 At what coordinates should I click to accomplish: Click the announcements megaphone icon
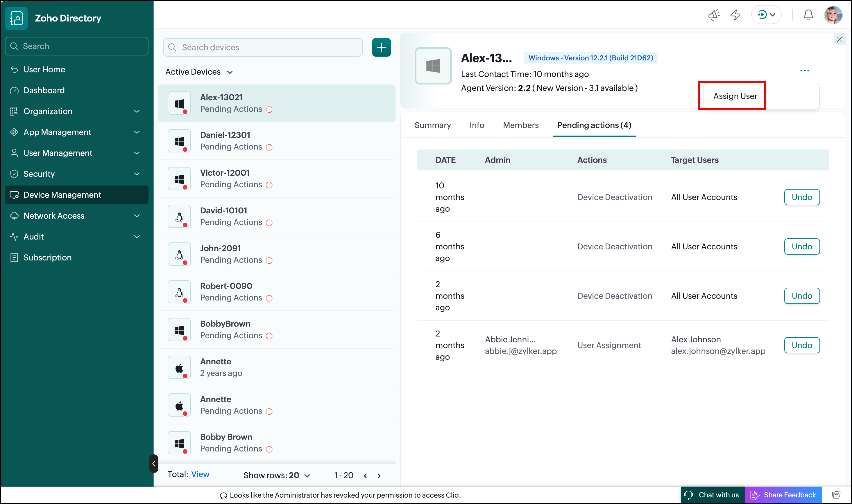pyautogui.click(x=714, y=15)
